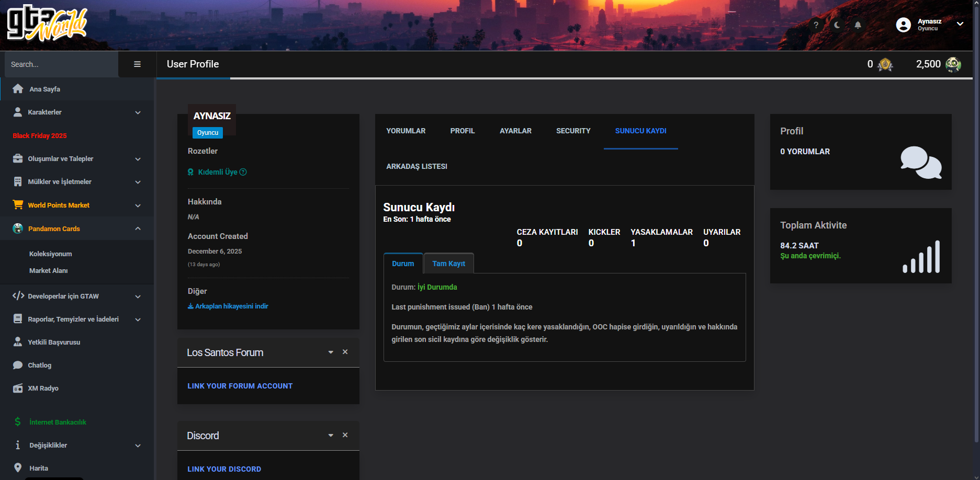This screenshot has height=480, width=980.
Task: Select the Tam Kayıt sub-tab
Action: (449, 264)
